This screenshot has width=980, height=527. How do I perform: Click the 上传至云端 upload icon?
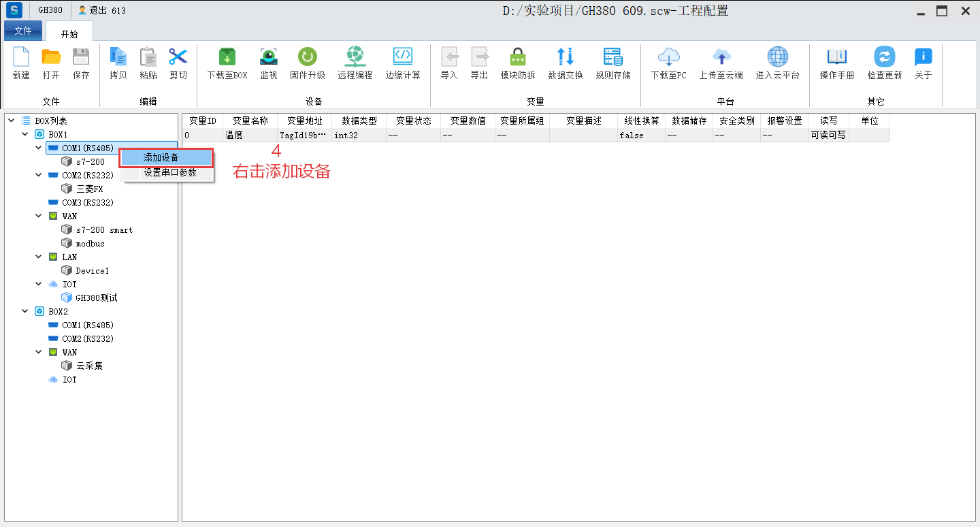coord(721,57)
